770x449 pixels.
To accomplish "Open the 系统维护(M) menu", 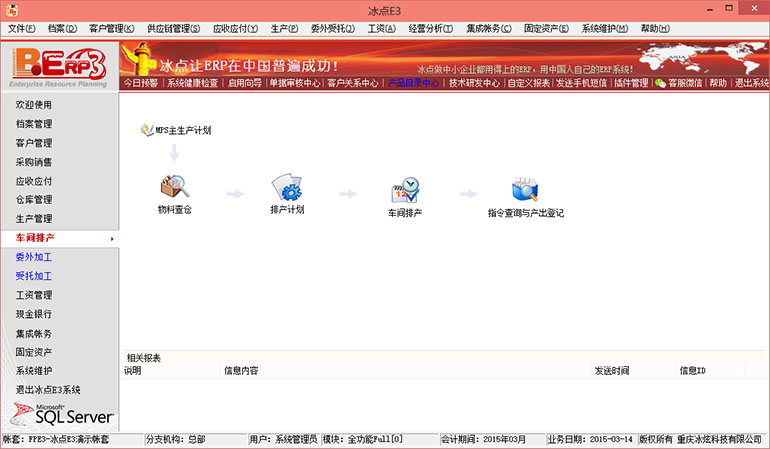I will tap(605, 28).
